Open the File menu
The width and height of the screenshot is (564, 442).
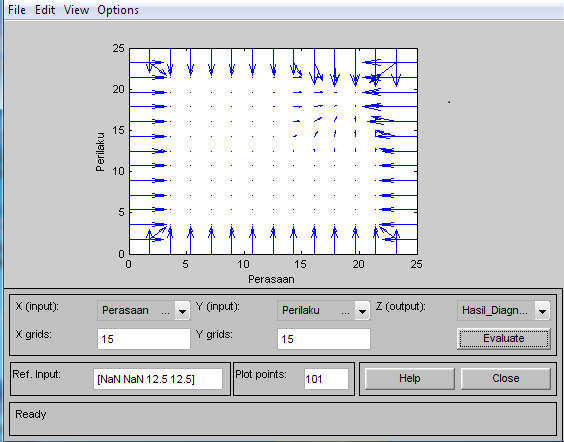17,10
